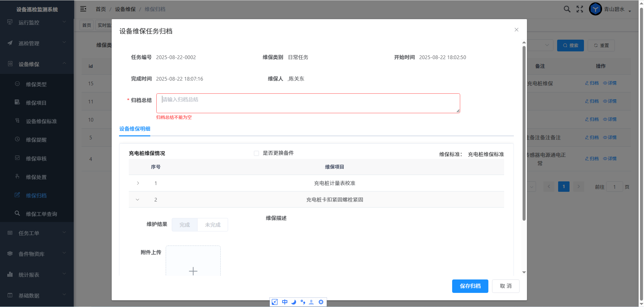
Task: Open 维保审核 in the sidebar
Action: tap(36, 159)
